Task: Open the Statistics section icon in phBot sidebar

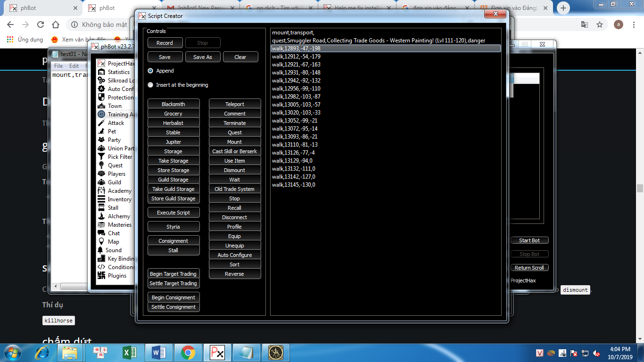Action: [101, 72]
